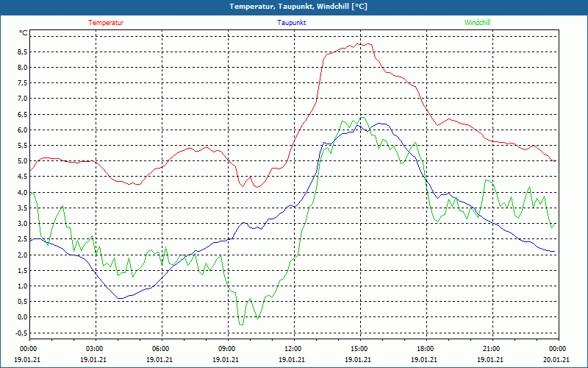Click the red Temperatur legend label
Viewport: 588px width, 368px height.
tap(106, 23)
